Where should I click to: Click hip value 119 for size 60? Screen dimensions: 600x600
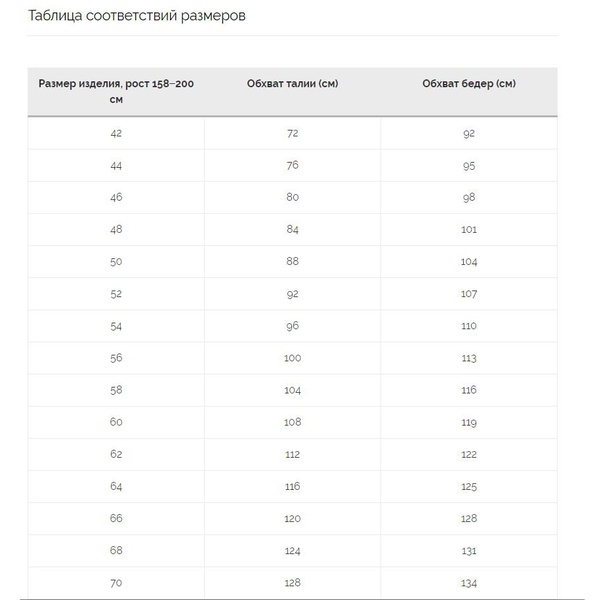coord(469,422)
